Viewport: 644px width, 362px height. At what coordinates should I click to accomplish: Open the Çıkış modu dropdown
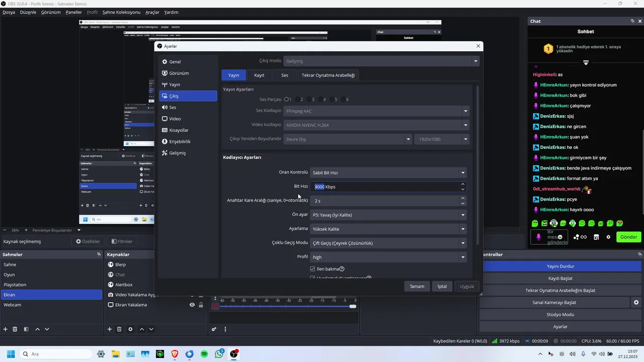(381, 61)
